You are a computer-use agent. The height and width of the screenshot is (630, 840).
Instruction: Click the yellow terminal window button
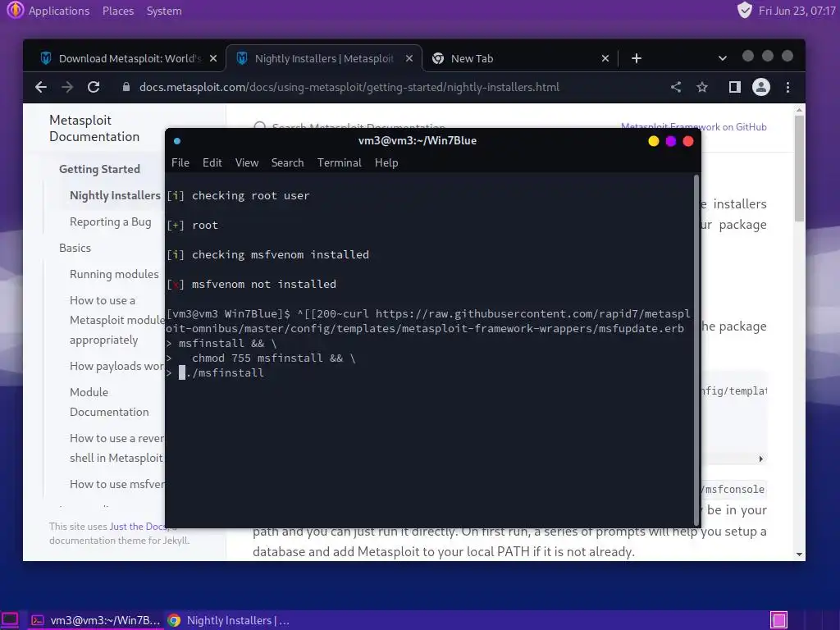(x=654, y=141)
